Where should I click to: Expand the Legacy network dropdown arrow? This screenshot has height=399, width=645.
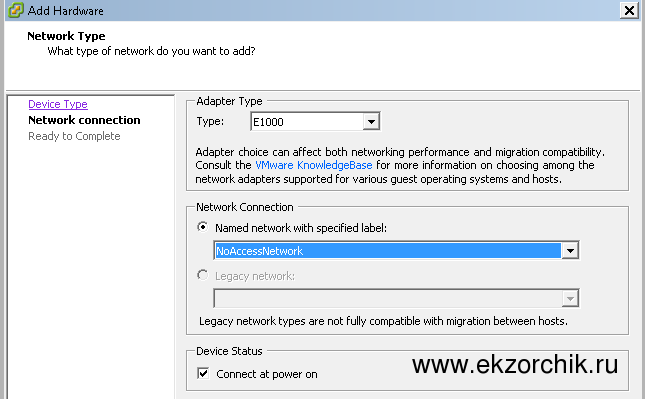point(570,299)
